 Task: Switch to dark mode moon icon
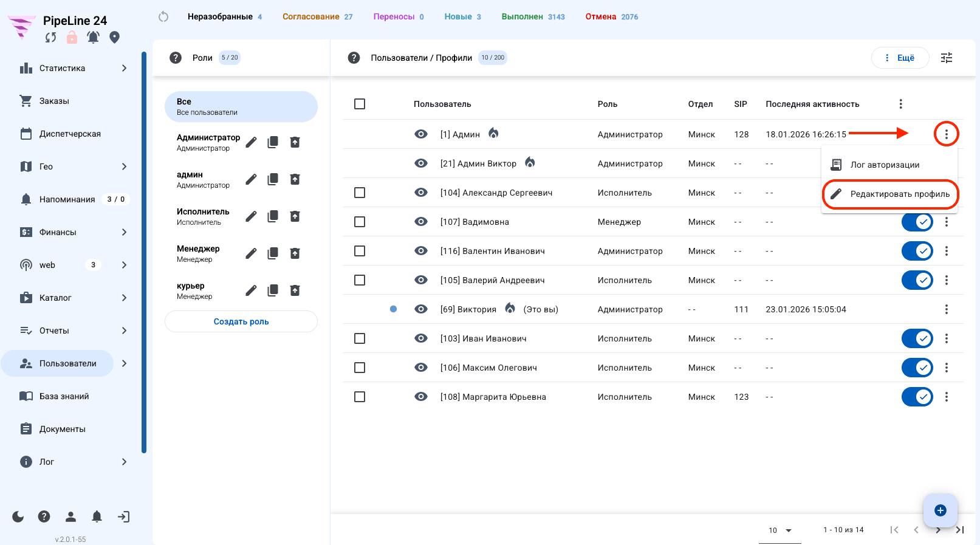pyautogui.click(x=18, y=516)
